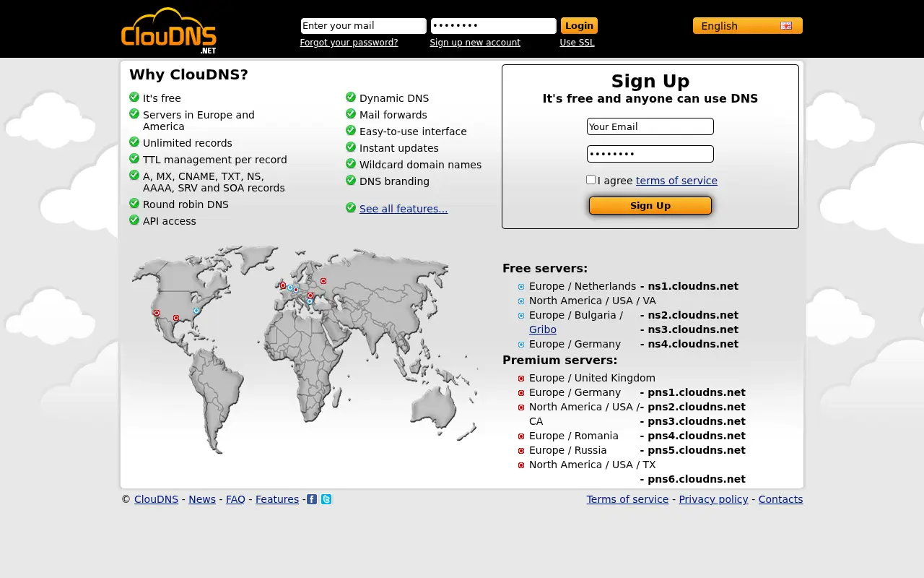The height and width of the screenshot is (578, 924).
Task: Click the red map marker on US west coast
Action: pos(157,313)
